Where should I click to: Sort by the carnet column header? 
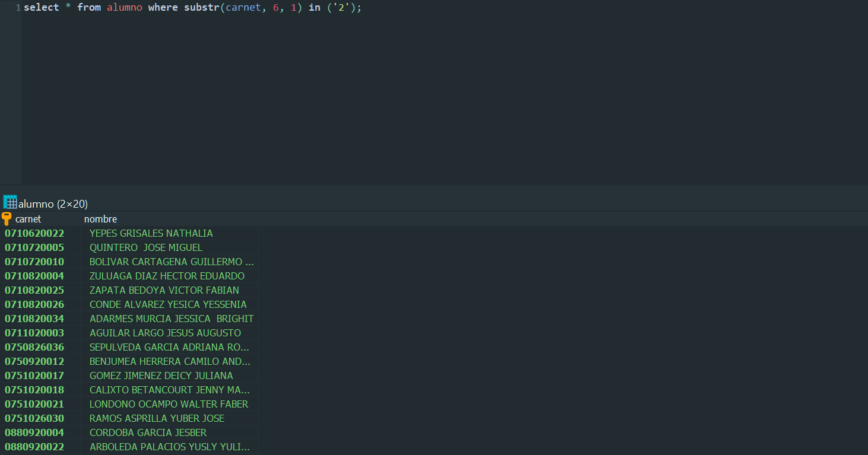pyautogui.click(x=28, y=219)
